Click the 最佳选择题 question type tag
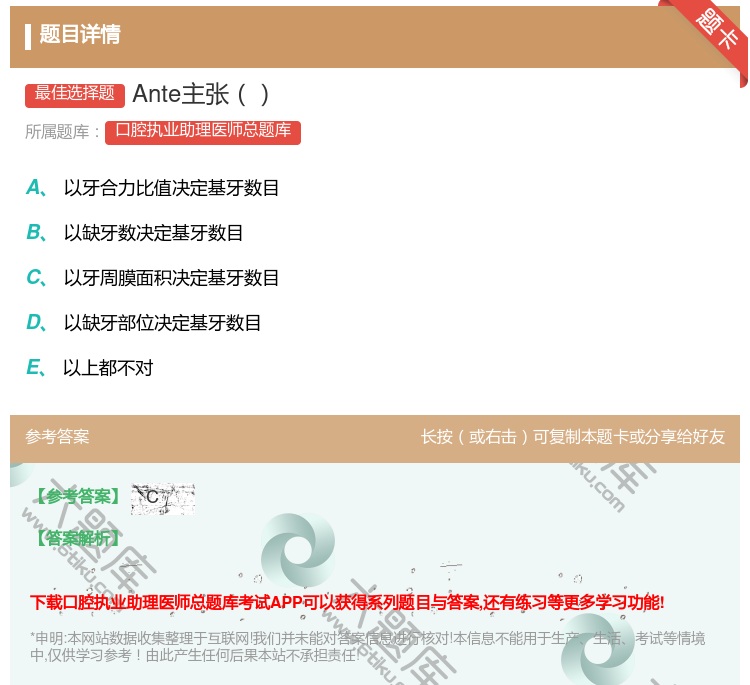This screenshot has width=750, height=685. pyautogui.click(x=75, y=95)
